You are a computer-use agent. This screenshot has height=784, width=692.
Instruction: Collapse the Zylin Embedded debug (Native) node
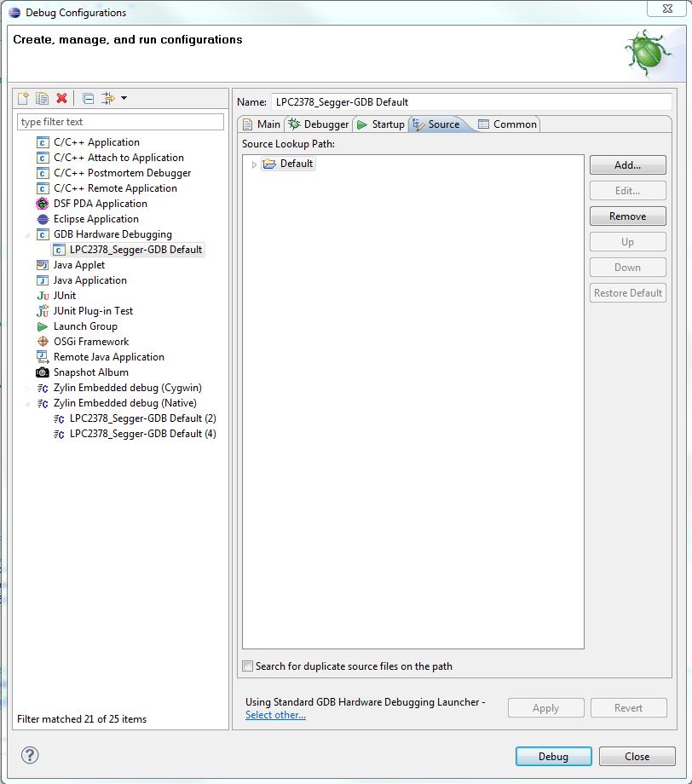(x=27, y=404)
